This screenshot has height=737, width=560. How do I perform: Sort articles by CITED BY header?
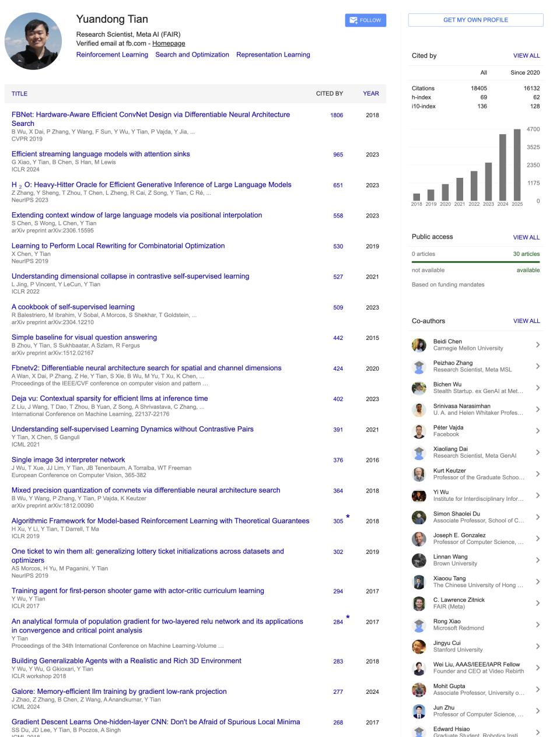coord(330,94)
